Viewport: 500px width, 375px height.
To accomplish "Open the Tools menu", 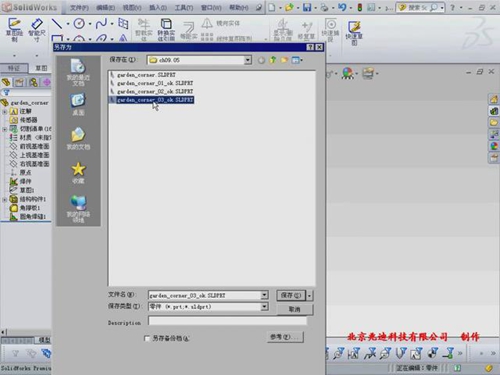I will (184, 7).
